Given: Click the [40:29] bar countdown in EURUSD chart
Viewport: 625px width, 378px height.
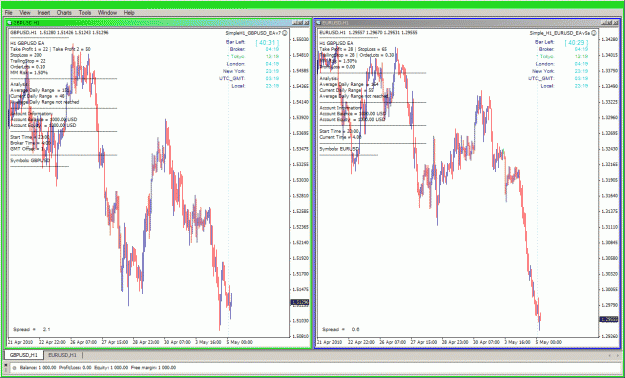Looking at the screenshot, I should coord(576,42).
